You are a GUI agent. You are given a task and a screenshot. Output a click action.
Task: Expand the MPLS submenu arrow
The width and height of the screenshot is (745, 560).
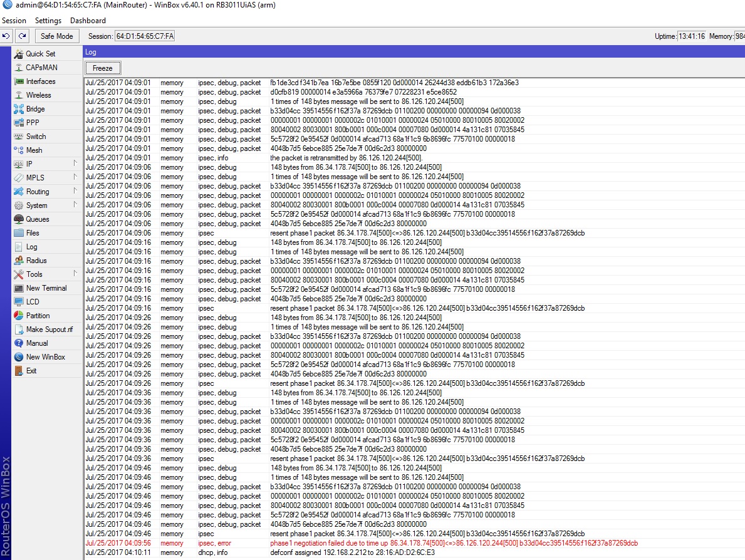coord(75,177)
